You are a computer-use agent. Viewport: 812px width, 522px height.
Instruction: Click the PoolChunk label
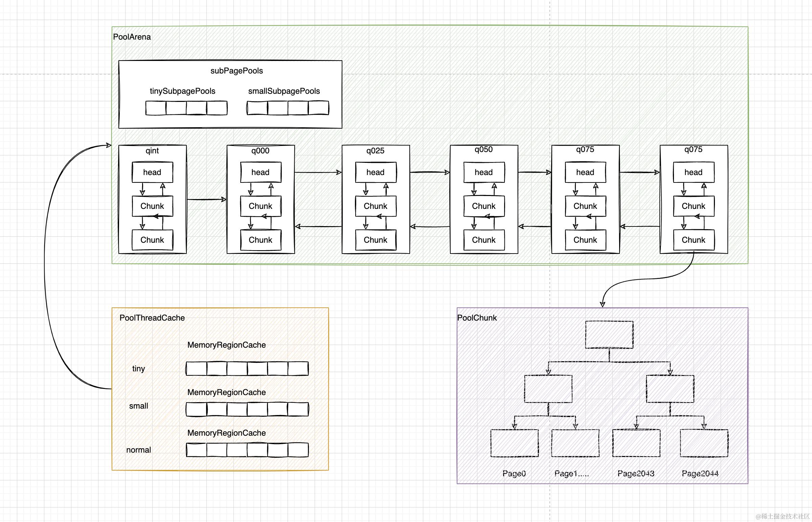tap(477, 318)
